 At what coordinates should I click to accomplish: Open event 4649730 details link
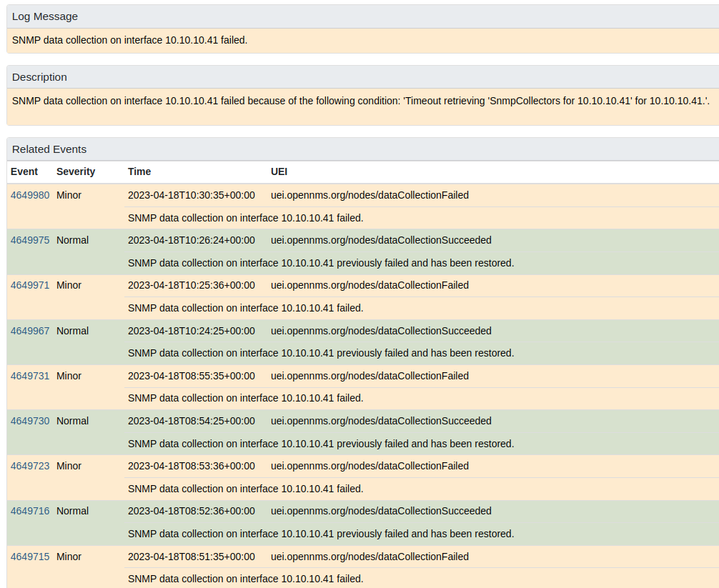(29, 421)
